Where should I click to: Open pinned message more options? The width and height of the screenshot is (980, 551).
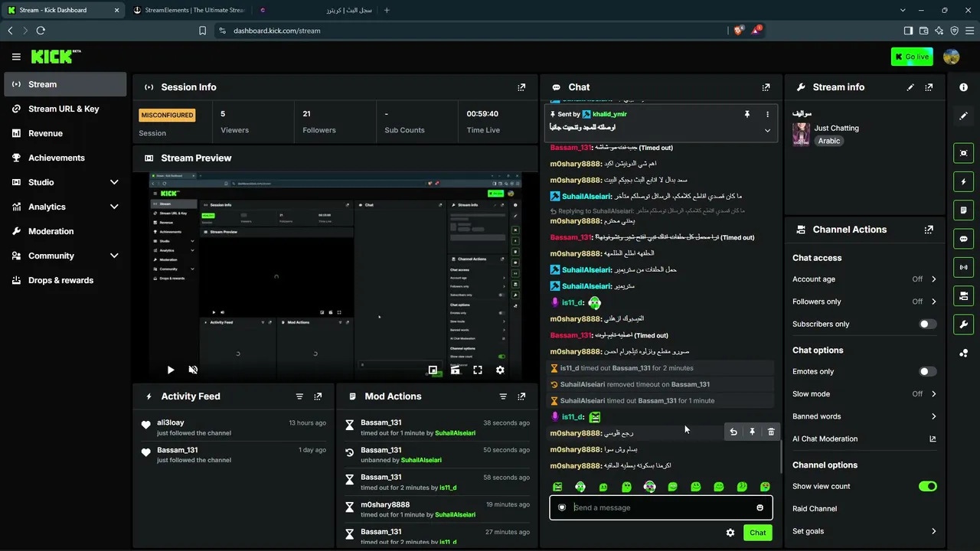pyautogui.click(x=767, y=114)
